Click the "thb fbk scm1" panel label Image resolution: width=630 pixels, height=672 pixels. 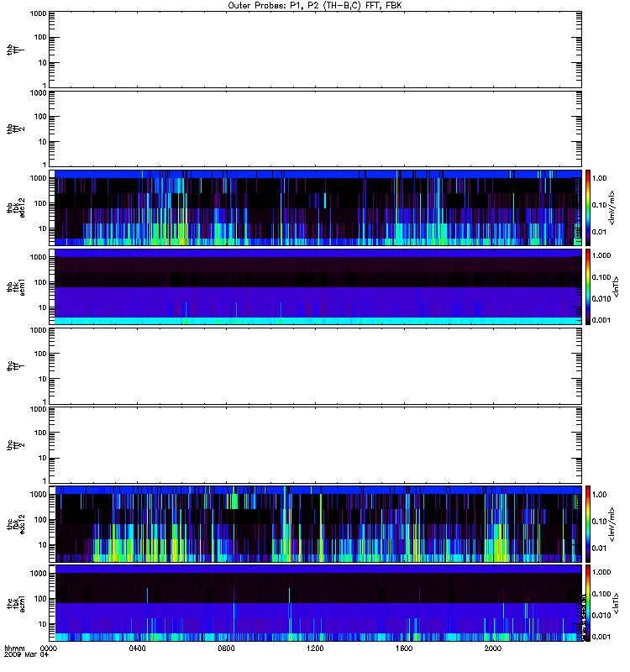click(16, 286)
